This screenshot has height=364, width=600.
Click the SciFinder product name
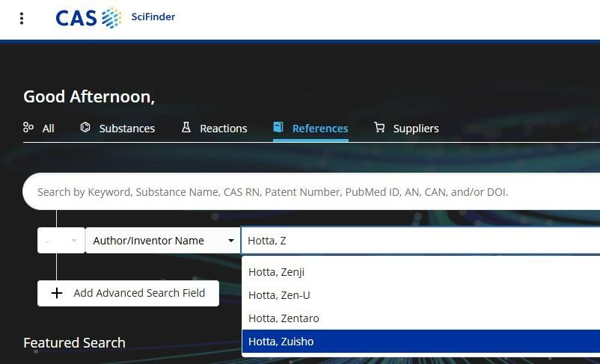click(153, 17)
